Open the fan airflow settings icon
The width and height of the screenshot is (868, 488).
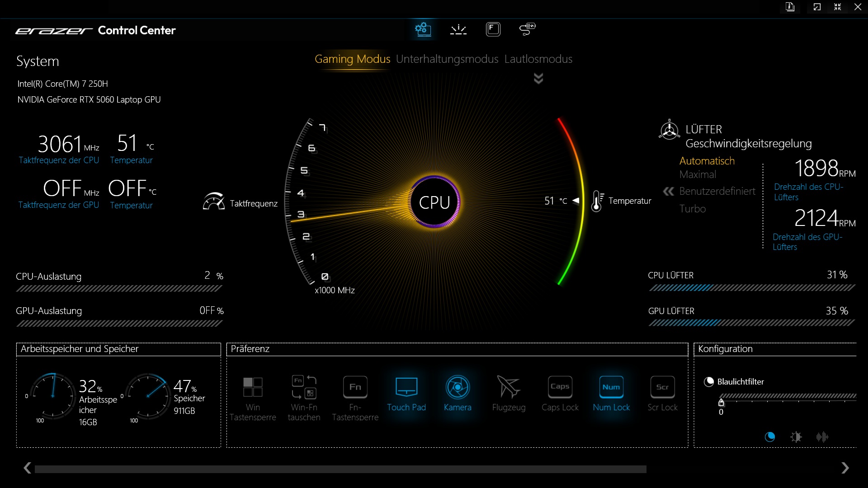[x=527, y=30]
